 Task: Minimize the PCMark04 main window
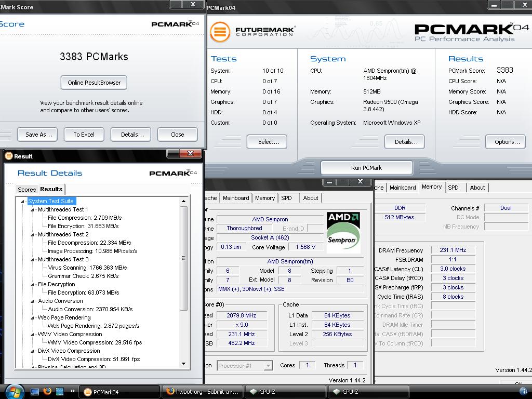tap(494, 5)
